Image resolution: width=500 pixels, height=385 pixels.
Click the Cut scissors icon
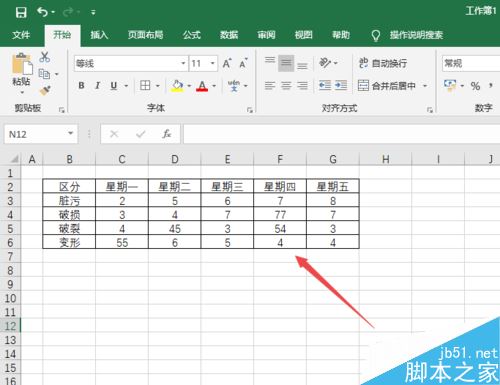coord(45,57)
